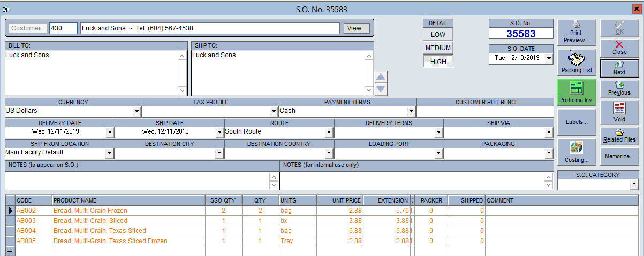This screenshot has width=644, height=256.
Task: Open Print Preview
Action: pos(576,33)
